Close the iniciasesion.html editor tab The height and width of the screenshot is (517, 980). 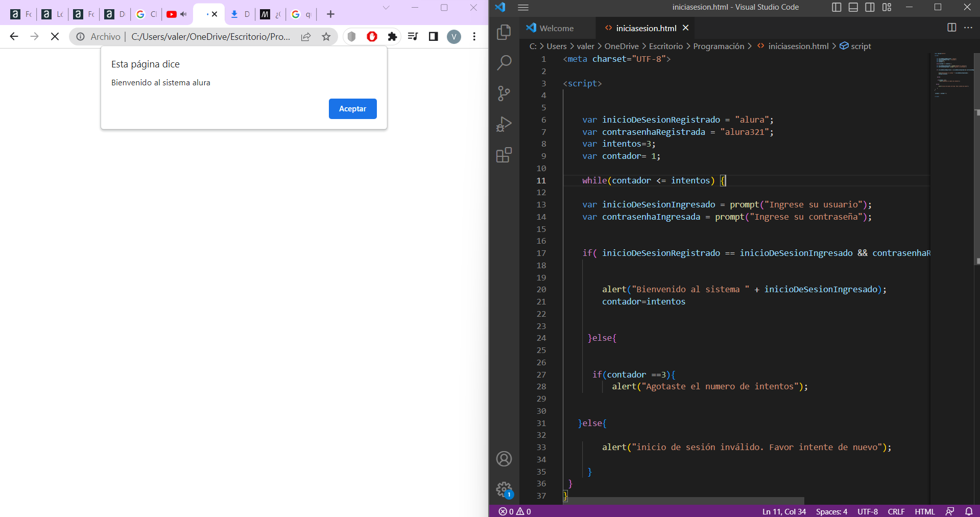pos(686,28)
